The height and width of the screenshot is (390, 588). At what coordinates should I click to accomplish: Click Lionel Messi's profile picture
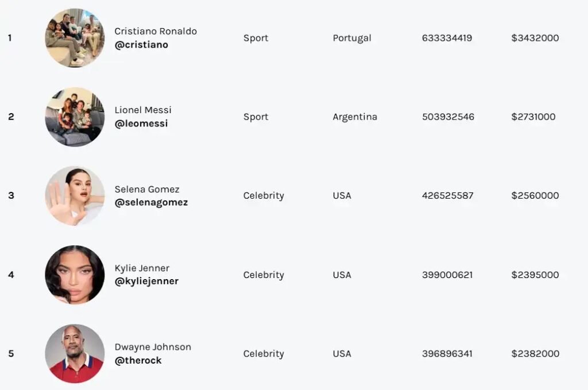coord(75,117)
